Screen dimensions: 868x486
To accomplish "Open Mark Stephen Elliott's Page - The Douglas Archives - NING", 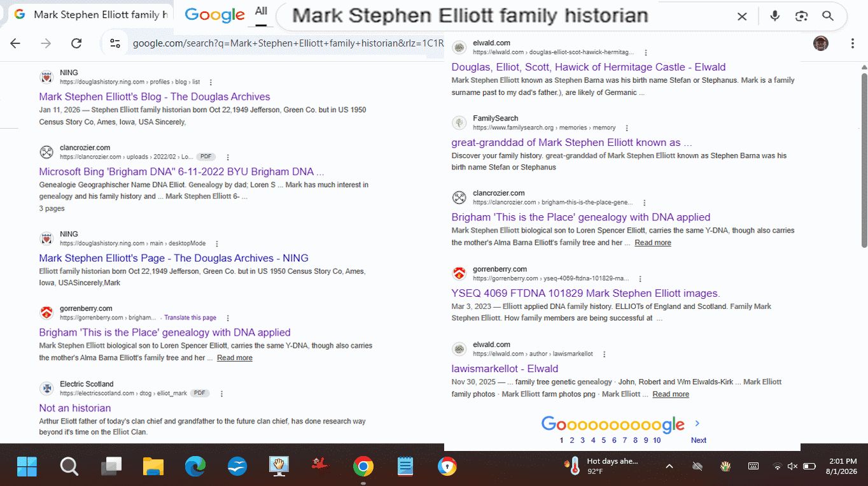I will tap(174, 258).
